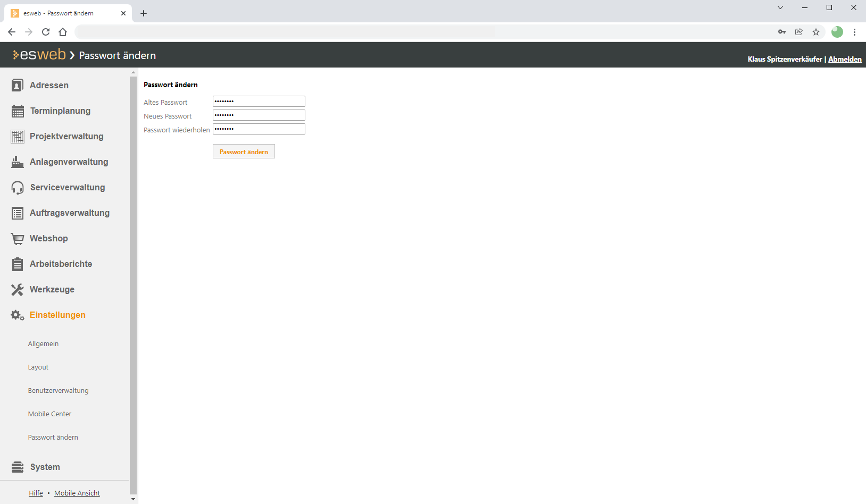Open the Werkzeuge menu entry
The height and width of the screenshot is (504, 866).
pyautogui.click(x=52, y=289)
